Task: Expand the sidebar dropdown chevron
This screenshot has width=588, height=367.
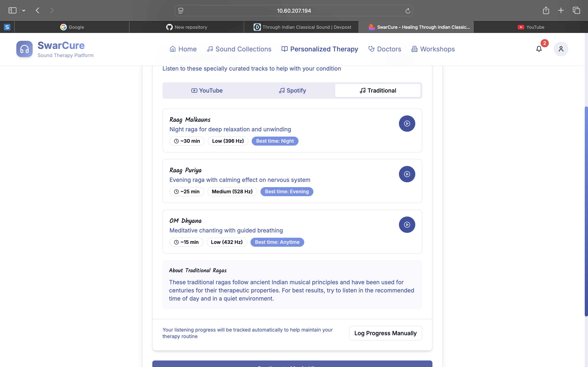Action: point(24,10)
